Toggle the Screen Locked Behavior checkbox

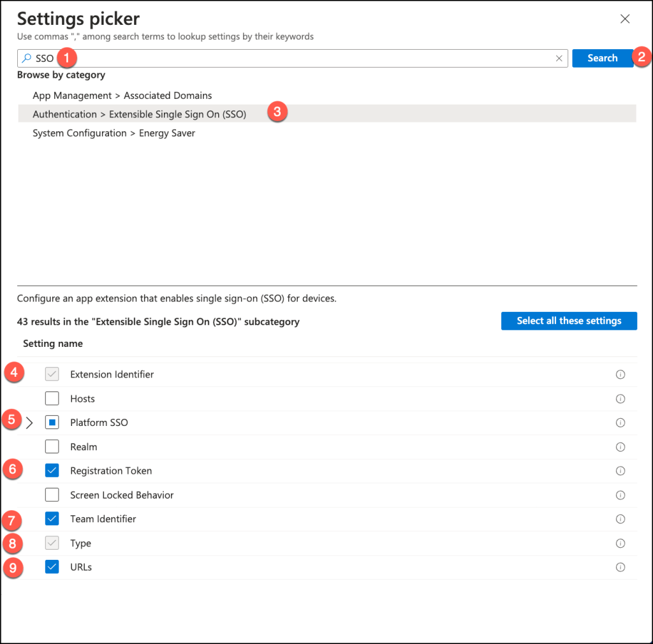tap(52, 495)
